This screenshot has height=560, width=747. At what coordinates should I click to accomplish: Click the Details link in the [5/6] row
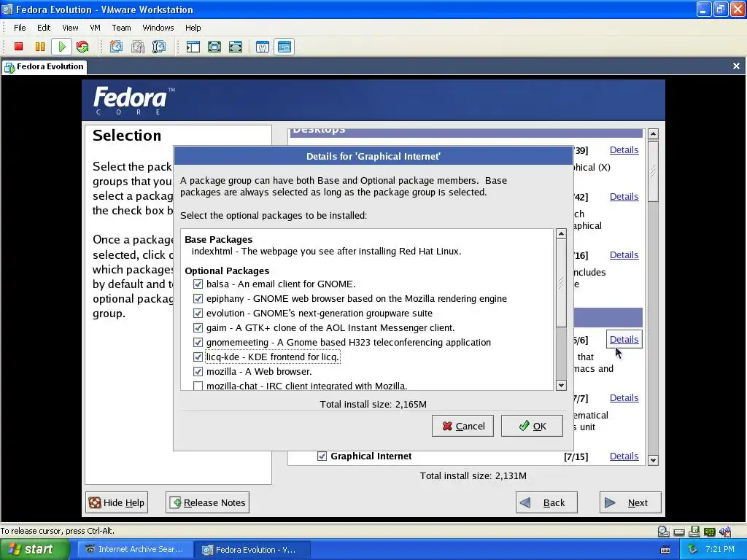[624, 340]
